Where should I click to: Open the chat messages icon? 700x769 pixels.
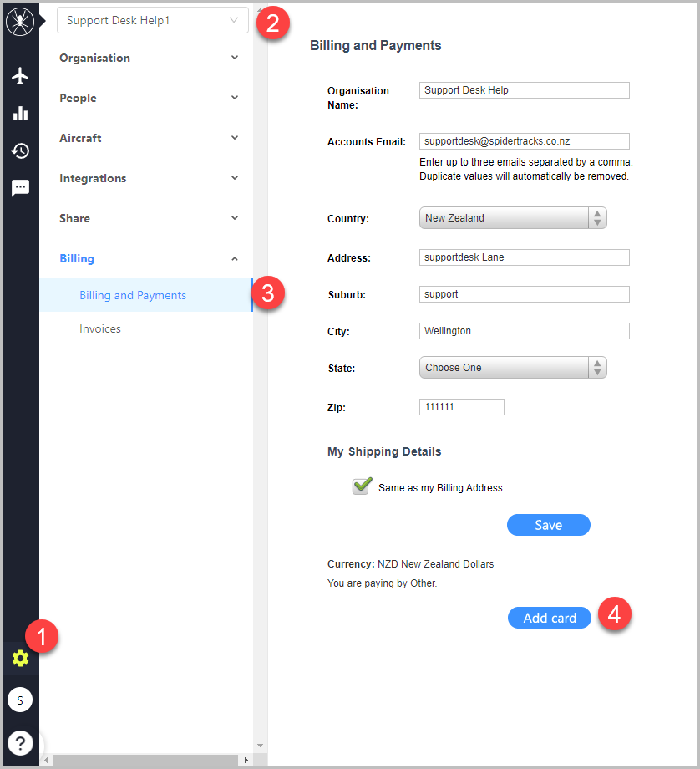[x=20, y=188]
